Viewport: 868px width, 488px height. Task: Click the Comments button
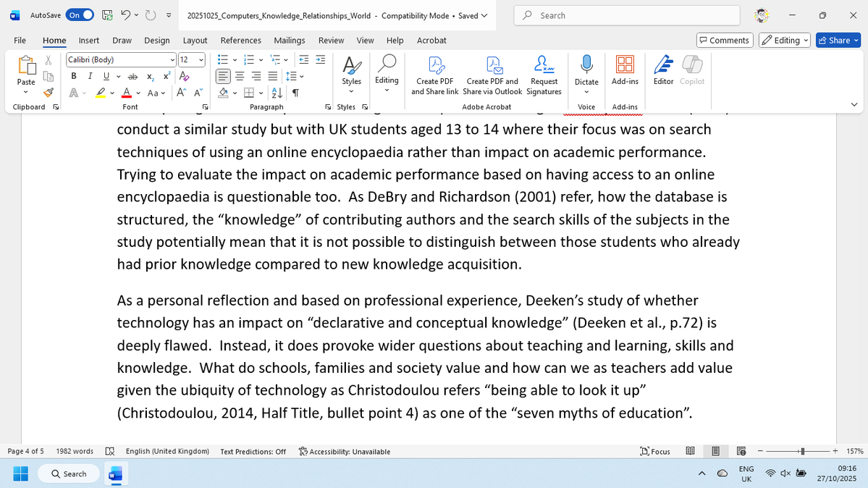pyautogui.click(x=725, y=41)
